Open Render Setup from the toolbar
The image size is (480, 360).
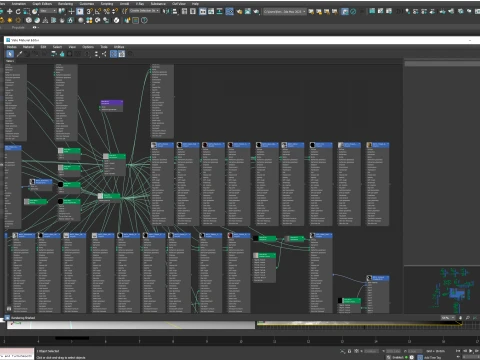click(x=239, y=11)
